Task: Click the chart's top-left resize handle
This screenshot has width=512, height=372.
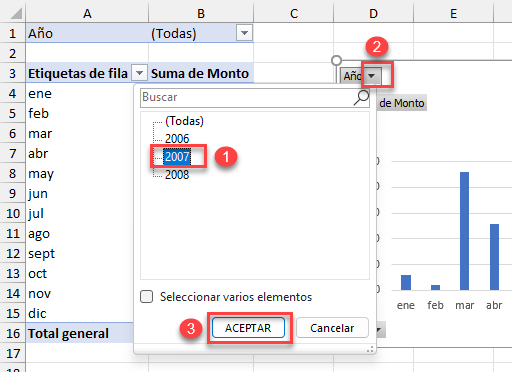Action: (337, 60)
